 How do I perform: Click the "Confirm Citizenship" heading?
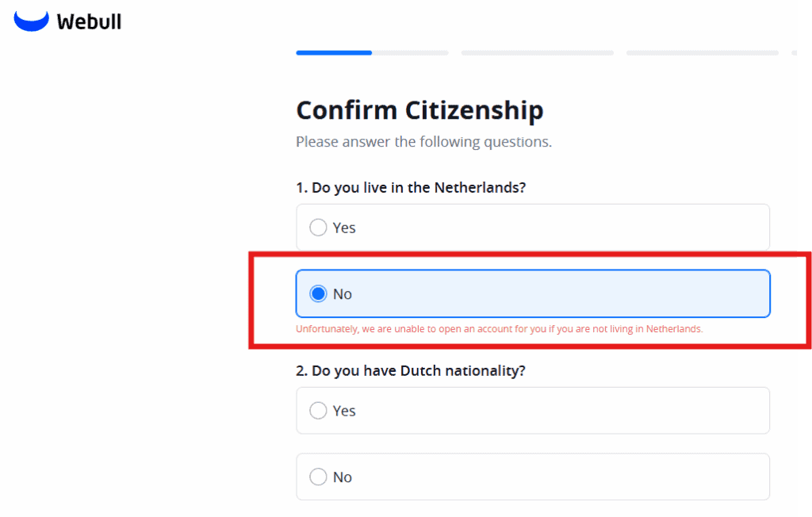(419, 110)
